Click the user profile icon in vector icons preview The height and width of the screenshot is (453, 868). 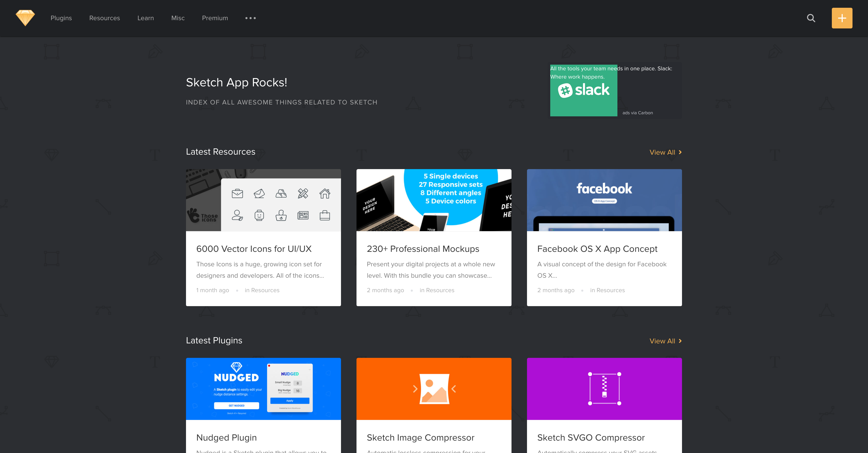(x=237, y=215)
